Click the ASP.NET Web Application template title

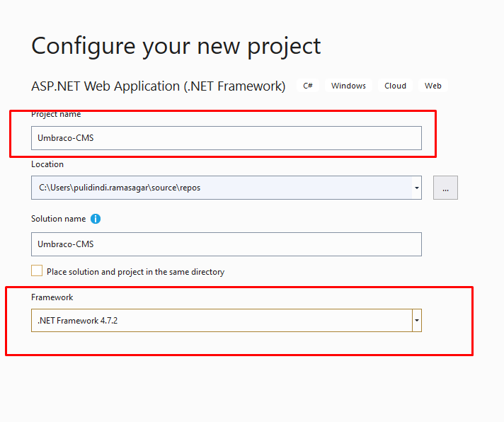pyautogui.click(x=158, y=86)
